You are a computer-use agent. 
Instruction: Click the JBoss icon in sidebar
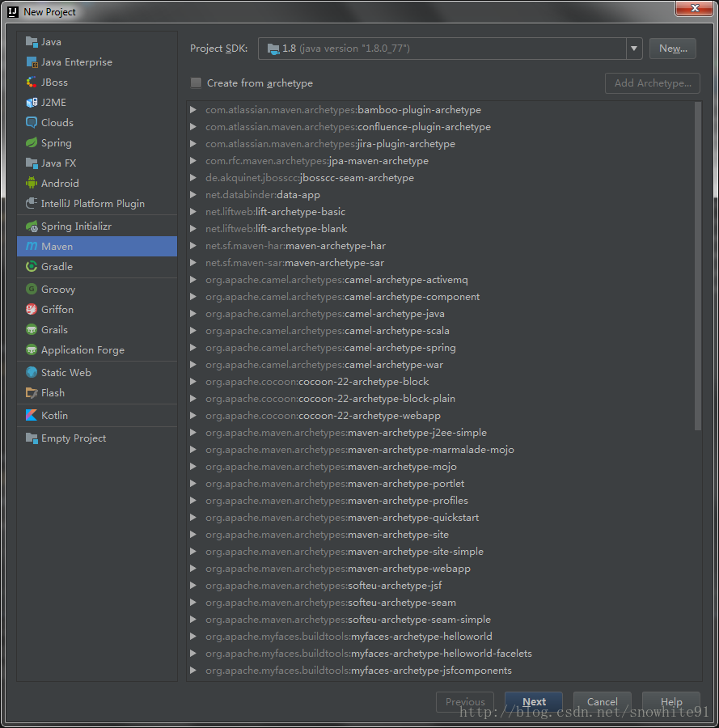pos(32,83)
